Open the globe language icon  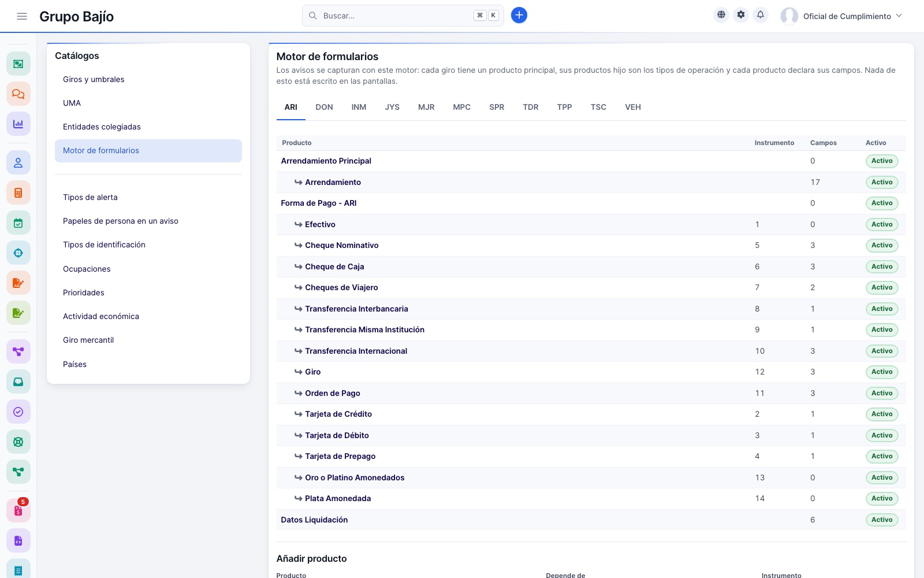click(721, 15)
